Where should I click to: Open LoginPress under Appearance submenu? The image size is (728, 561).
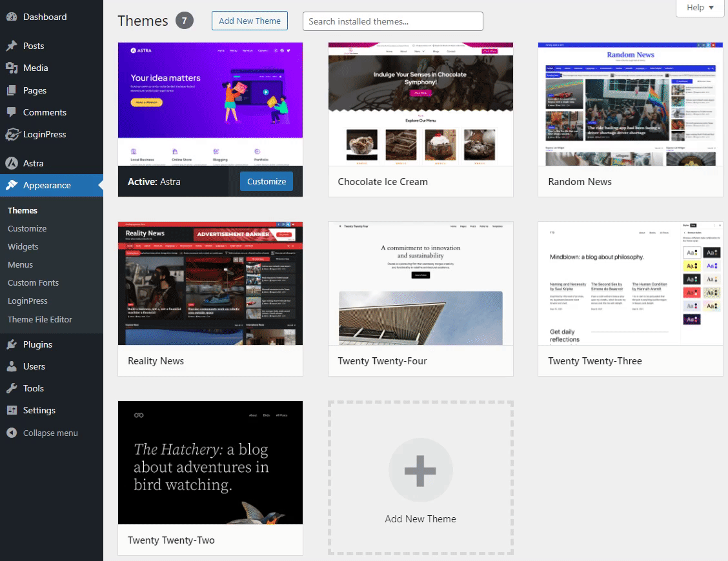pos(27,300)
